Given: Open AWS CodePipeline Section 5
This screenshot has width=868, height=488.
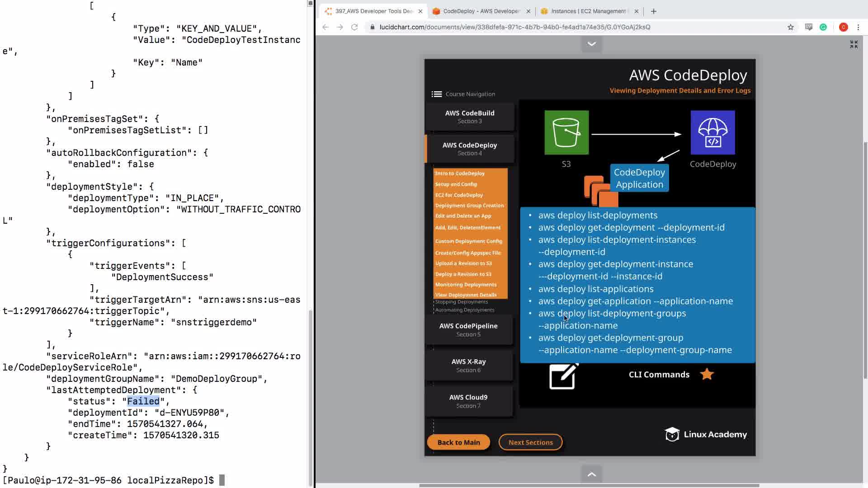Looking at the screenshot, I should (468, 329).
